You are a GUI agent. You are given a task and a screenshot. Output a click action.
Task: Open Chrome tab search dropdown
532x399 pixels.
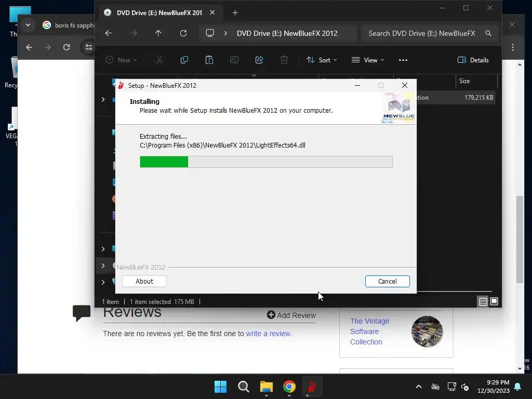(x=28, y=25)
